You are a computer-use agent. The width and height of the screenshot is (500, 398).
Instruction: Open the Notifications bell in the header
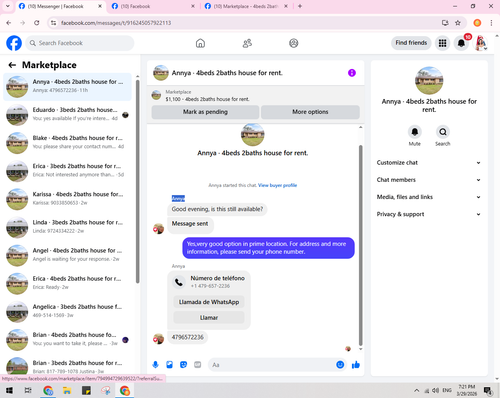pos(461,43)
